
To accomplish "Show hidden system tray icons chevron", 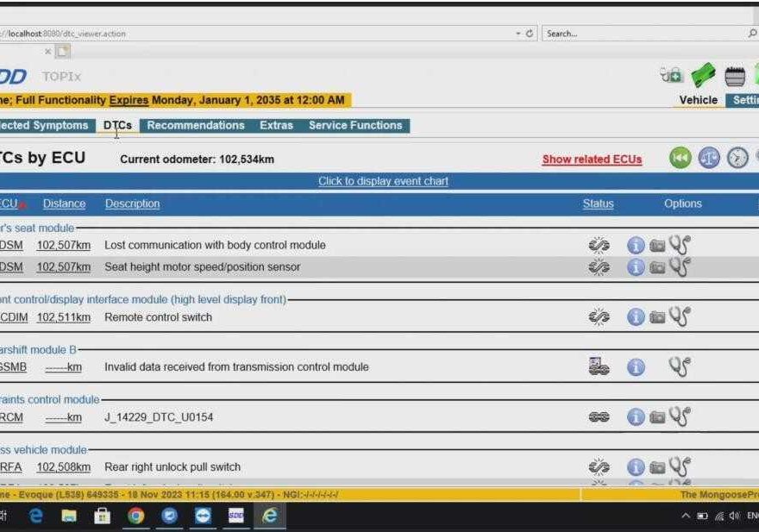I will (686, 516).
